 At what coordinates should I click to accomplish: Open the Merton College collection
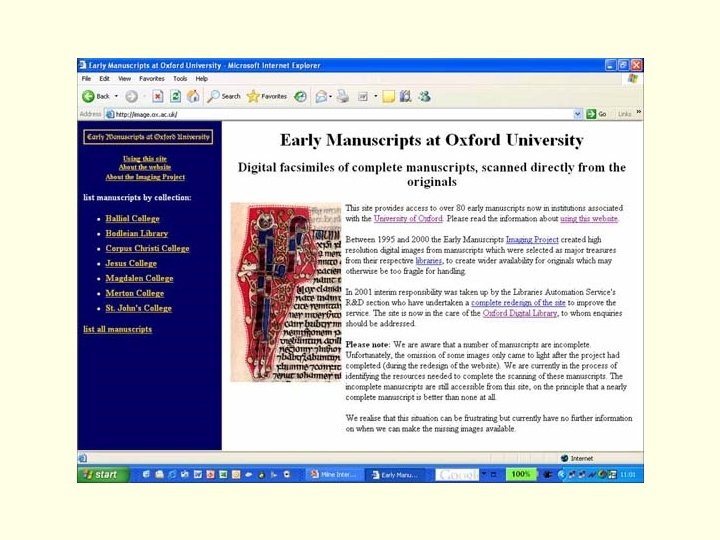[135, 293]
